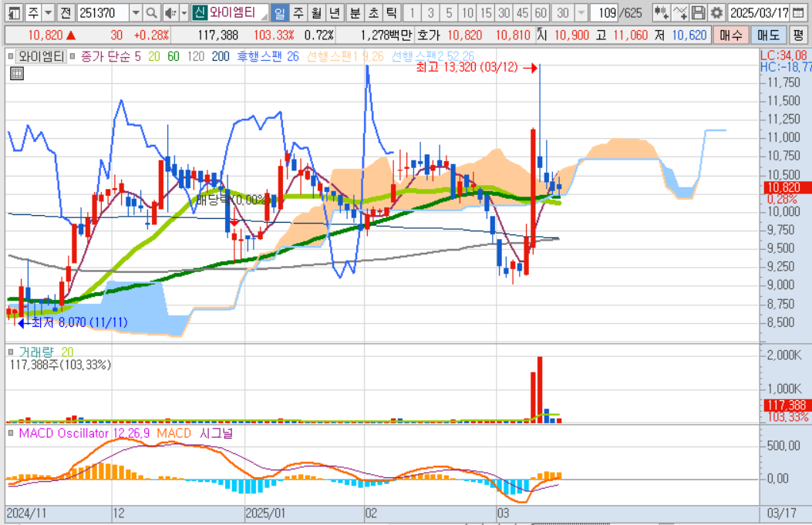
Task: Click the red 10,820 price axis tag
Action: tap(787, 187)
